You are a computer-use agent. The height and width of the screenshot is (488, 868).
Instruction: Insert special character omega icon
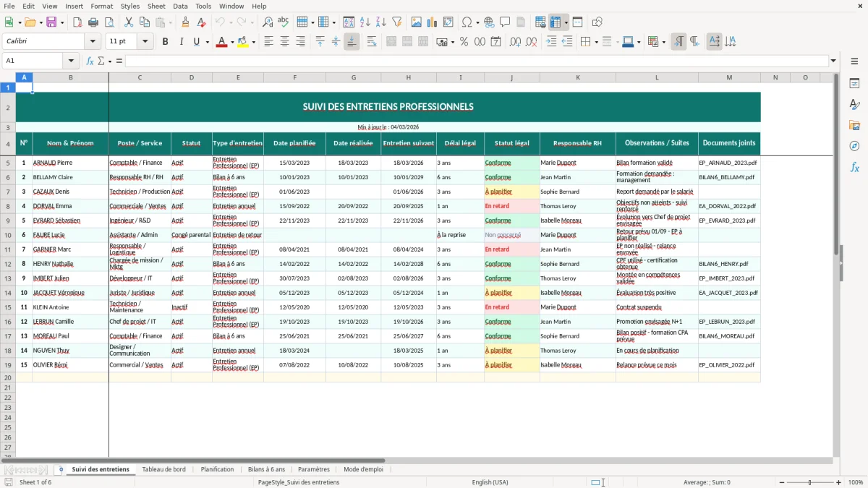point(467,22)
